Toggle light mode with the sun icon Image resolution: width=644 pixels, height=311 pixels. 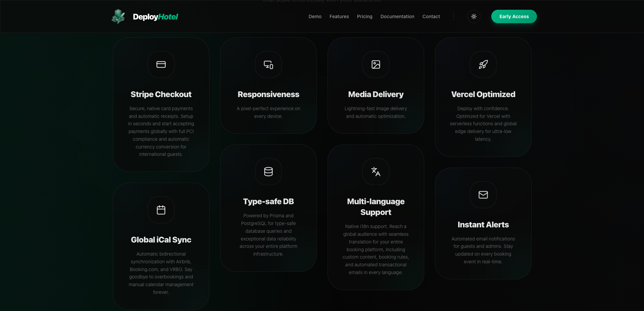(474, 16)
